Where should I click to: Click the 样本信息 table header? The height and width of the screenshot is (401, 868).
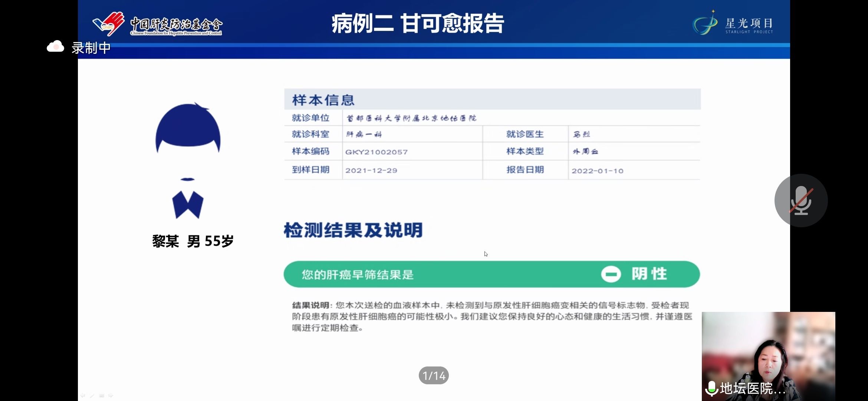492,100
